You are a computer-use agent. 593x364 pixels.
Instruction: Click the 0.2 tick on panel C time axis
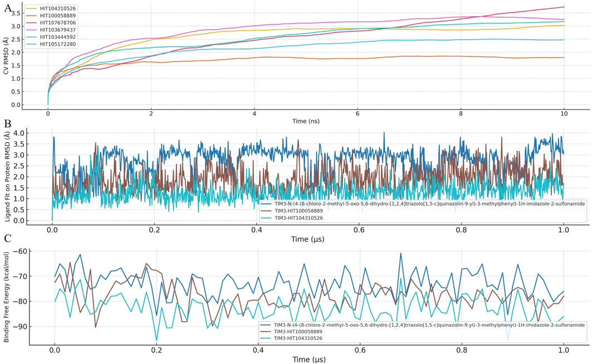click(156, 351)
